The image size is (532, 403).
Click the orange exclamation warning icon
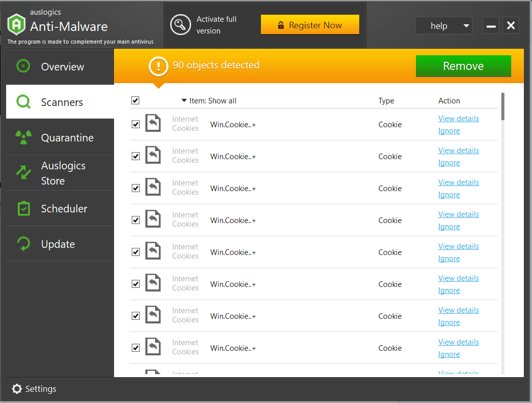[x=159, y=65]
